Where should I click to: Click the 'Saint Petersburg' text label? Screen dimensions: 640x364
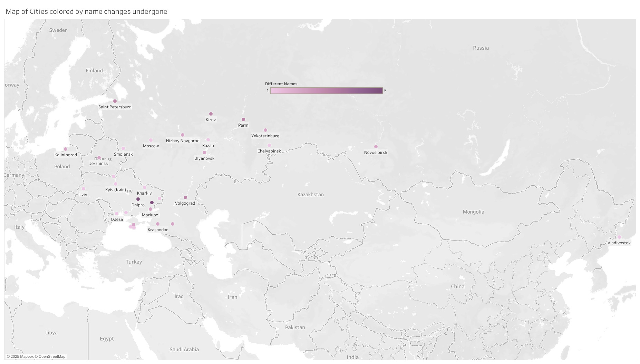(115, 107)
